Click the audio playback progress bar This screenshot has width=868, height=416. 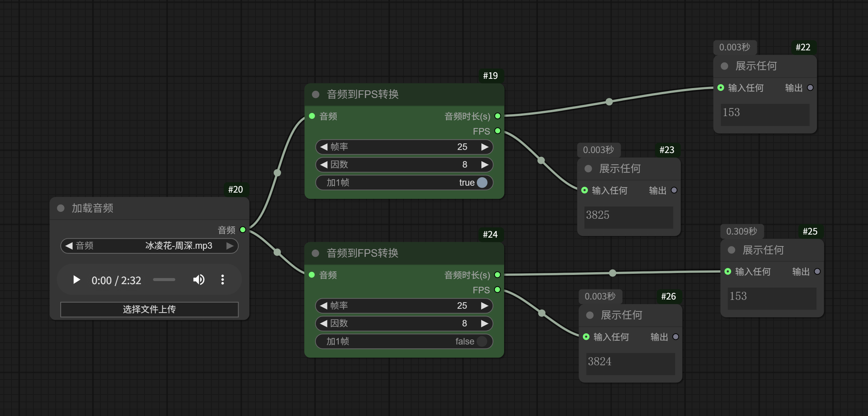(x=164, y=280)
